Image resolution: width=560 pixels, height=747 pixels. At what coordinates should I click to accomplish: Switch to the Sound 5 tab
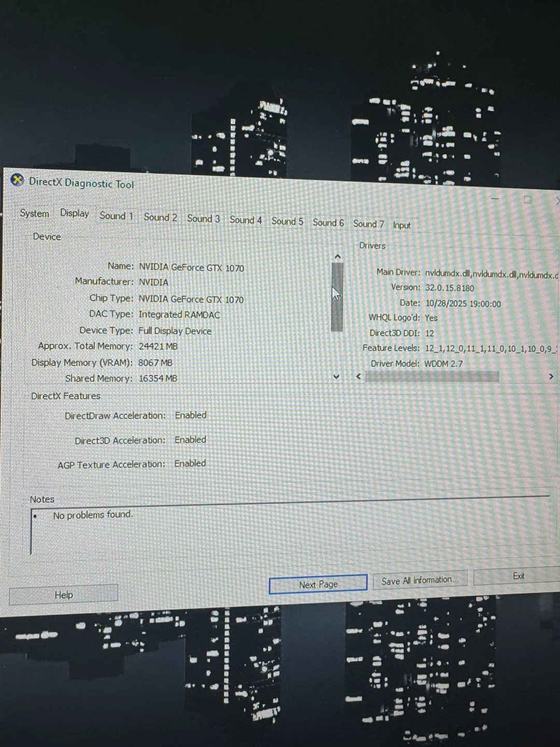pos(287,222)
